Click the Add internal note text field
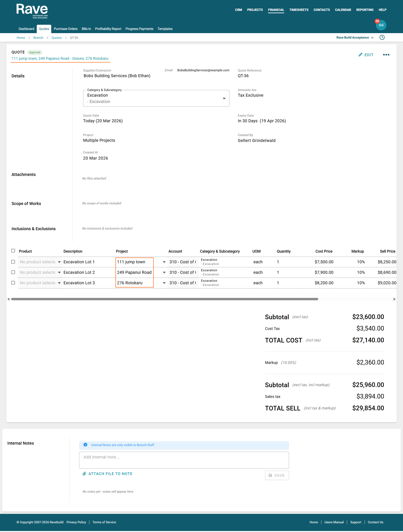Viewport: 403px width, 532px height. tap(184, 460)
